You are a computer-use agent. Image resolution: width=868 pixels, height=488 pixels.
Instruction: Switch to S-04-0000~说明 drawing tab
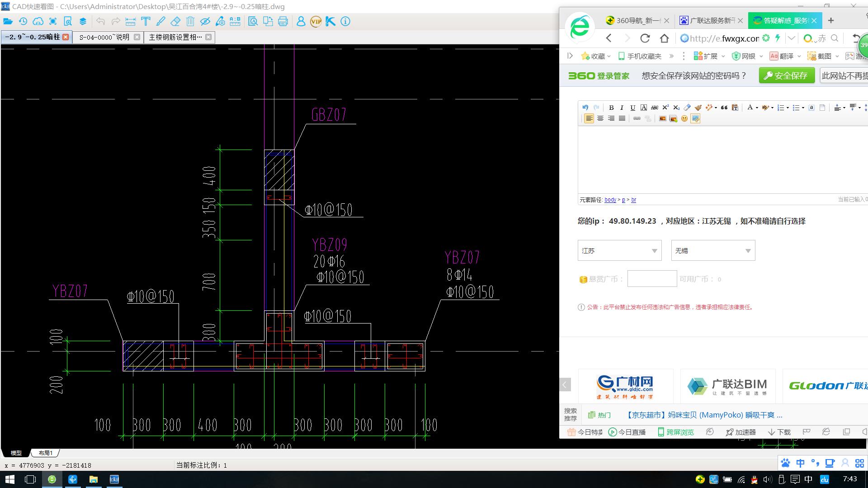[x=104, y=37]
